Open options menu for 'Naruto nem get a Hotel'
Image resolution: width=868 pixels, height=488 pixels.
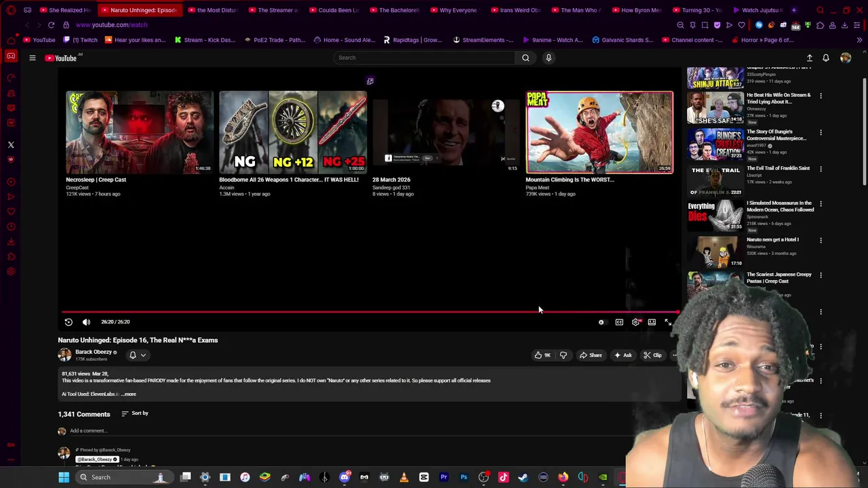[821, 241]
